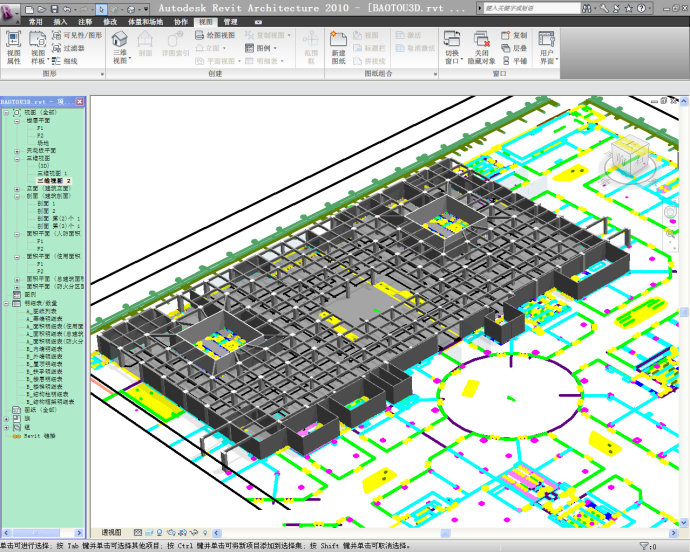Open 用户界面 (User Interface) dropdown
The height and width of the screenshot is (552, 690).
tap(547, 48)
